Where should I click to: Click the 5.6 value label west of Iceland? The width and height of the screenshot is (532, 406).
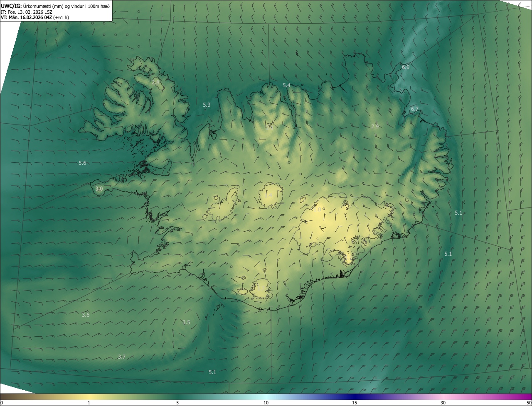(82, 163)
